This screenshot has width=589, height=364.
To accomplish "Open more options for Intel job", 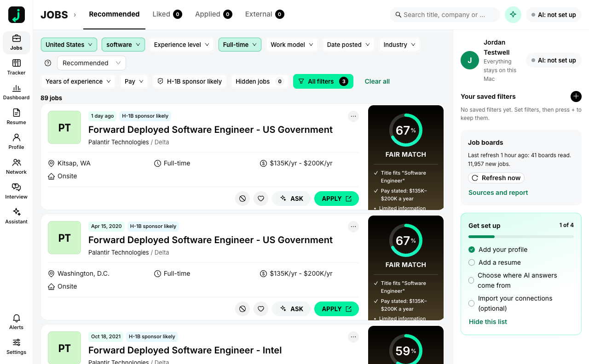I will point(353,337).
